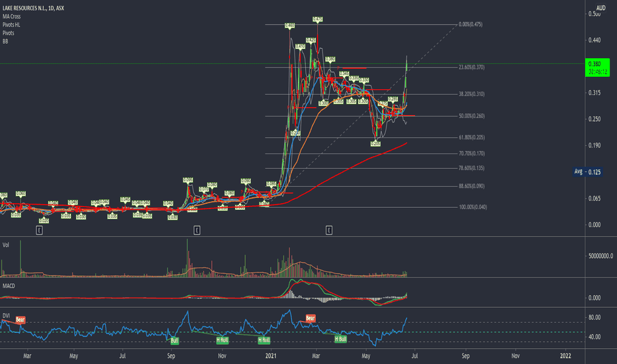The image size is (617, 364).
Task: Open the LAKE RESOURCES N.L., 1D, ASX title
Action: pos(33,8)
